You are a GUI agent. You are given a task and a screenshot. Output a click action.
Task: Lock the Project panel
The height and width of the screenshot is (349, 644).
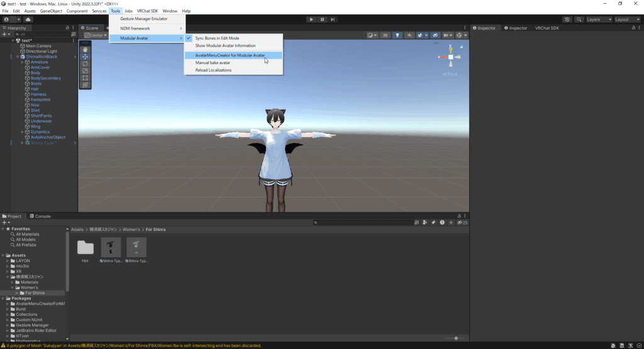[459, 216]
